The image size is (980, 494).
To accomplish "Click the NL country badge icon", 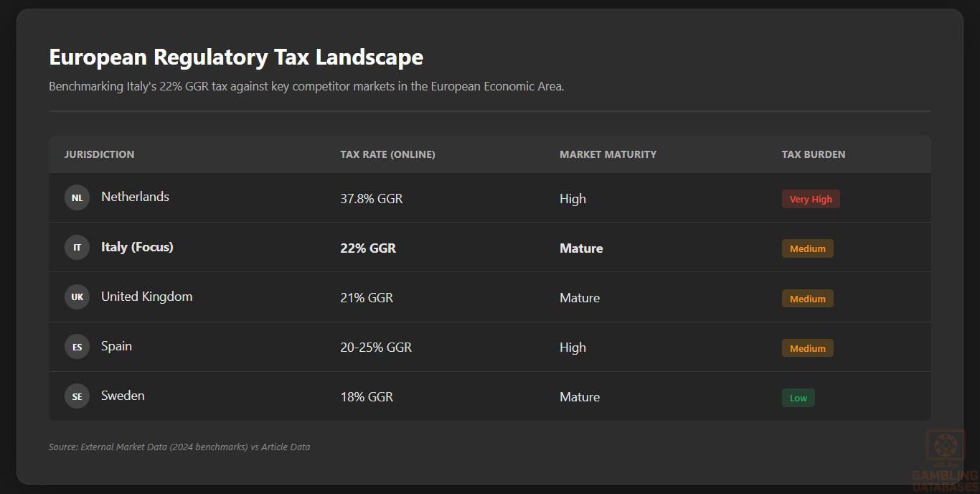I will [77, 198].
